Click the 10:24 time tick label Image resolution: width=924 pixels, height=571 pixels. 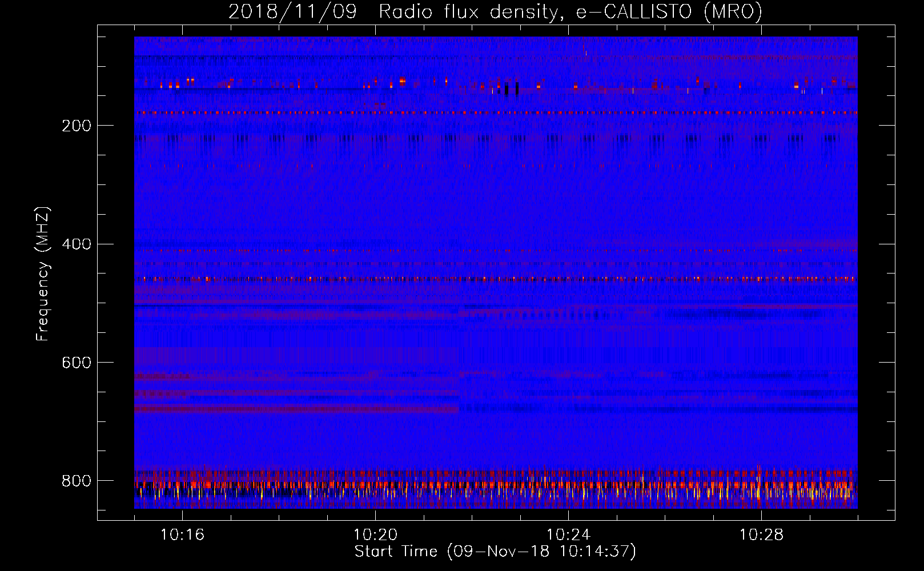(x=568, y=535)
